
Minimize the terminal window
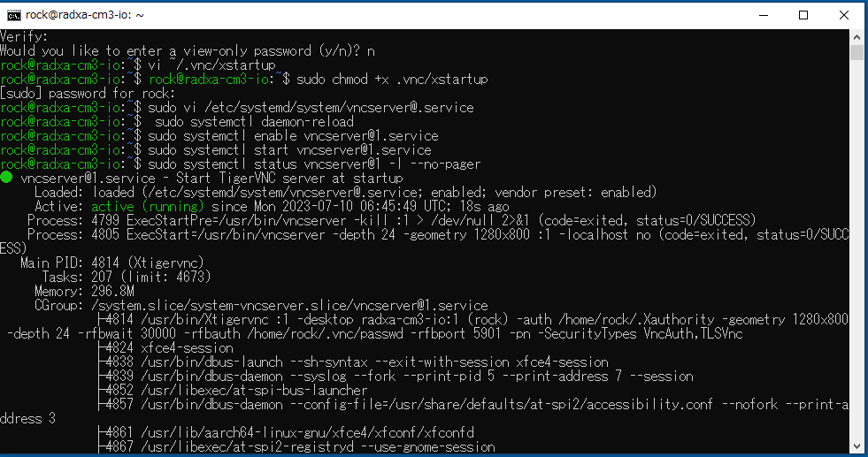click(764, 15)
